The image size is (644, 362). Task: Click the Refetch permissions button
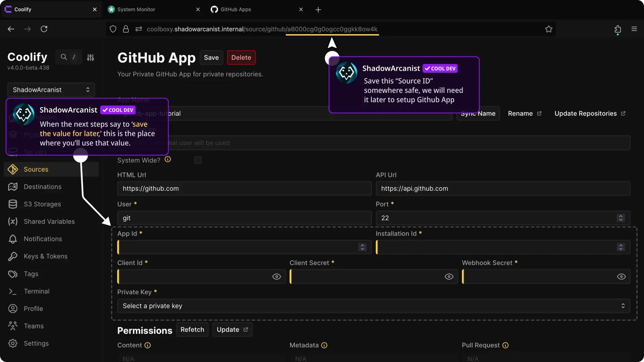tap(192, 329)
